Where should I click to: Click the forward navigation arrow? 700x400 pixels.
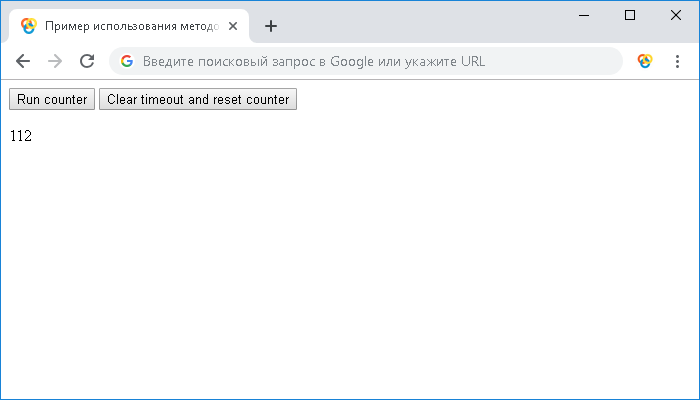pyautogui.click(x=55, y=61)
